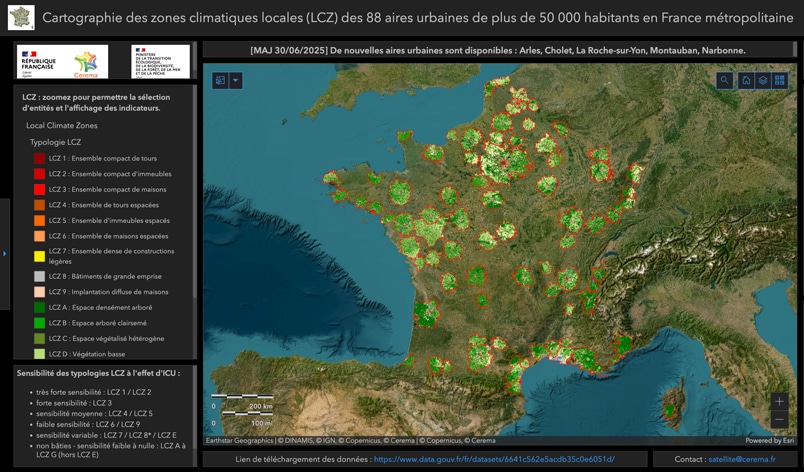The image size is (804, 472).
Task: Click the France map logo in header
Action: (21, 17)
